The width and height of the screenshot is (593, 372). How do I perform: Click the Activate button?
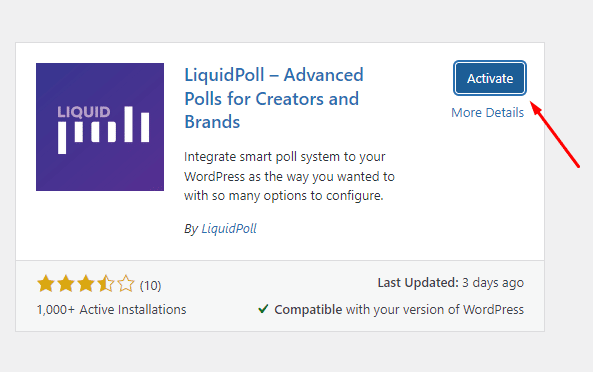pos(490,78)
